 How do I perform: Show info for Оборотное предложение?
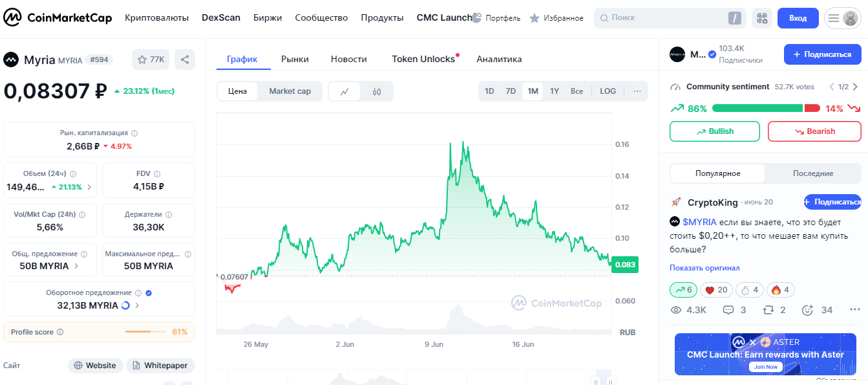pyautogui.click(x=138, y=293)
